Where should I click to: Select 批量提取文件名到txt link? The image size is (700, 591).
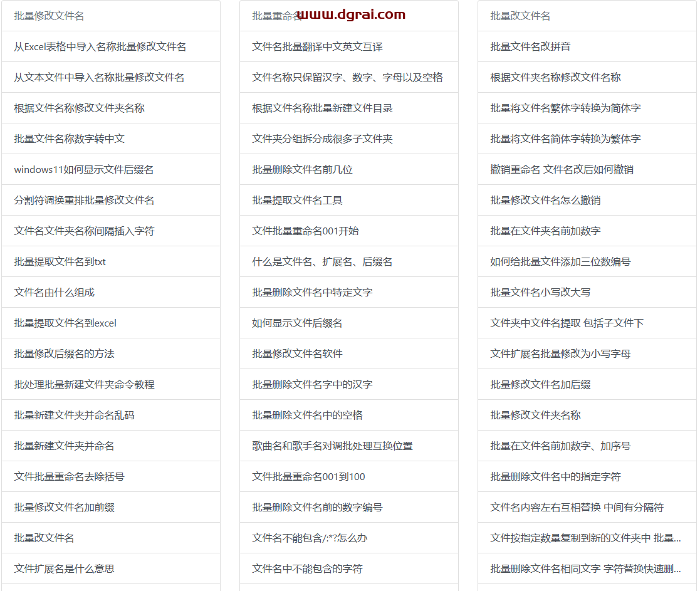coord(60,261)
